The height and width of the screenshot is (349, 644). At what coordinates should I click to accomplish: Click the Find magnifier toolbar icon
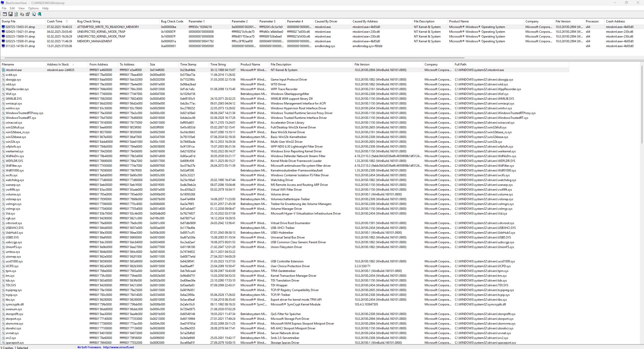[x=33, y=14]
